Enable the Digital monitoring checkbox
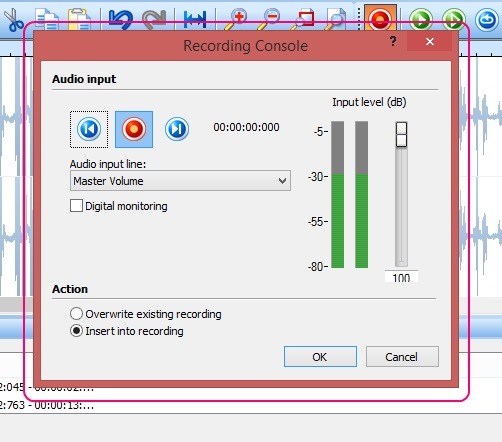502x442 pixels. pos(76,206)
